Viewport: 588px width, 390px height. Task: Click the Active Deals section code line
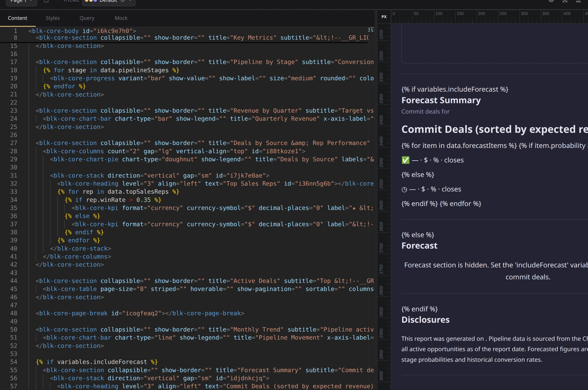pos(205,281)
